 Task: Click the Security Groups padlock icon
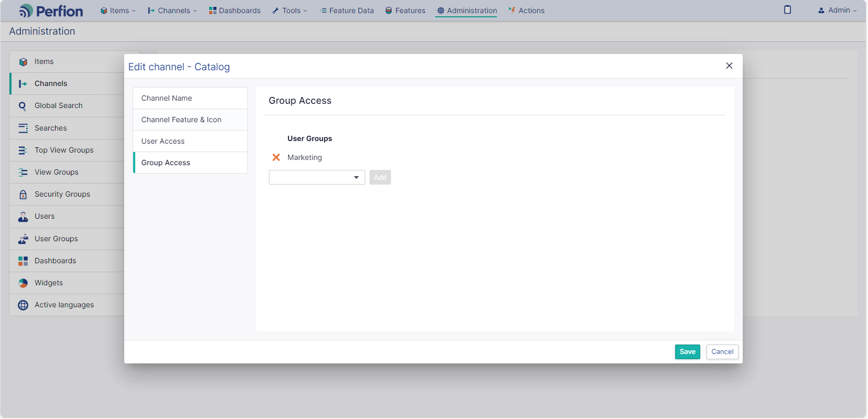click(x=23, y=195)
